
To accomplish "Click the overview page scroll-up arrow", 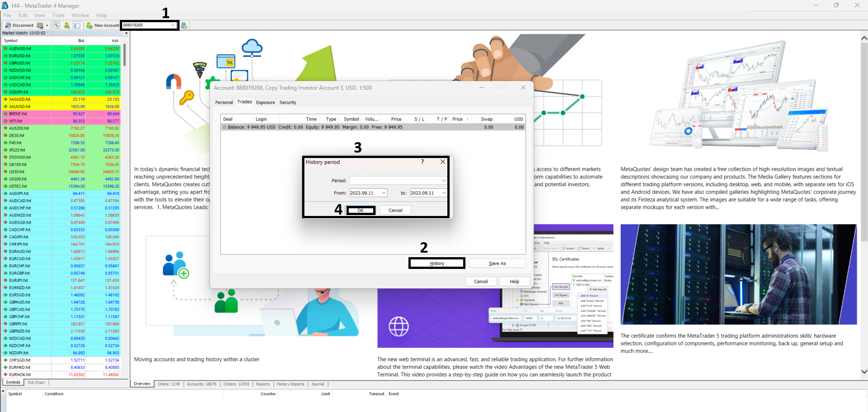I will [x=864, y=38].
